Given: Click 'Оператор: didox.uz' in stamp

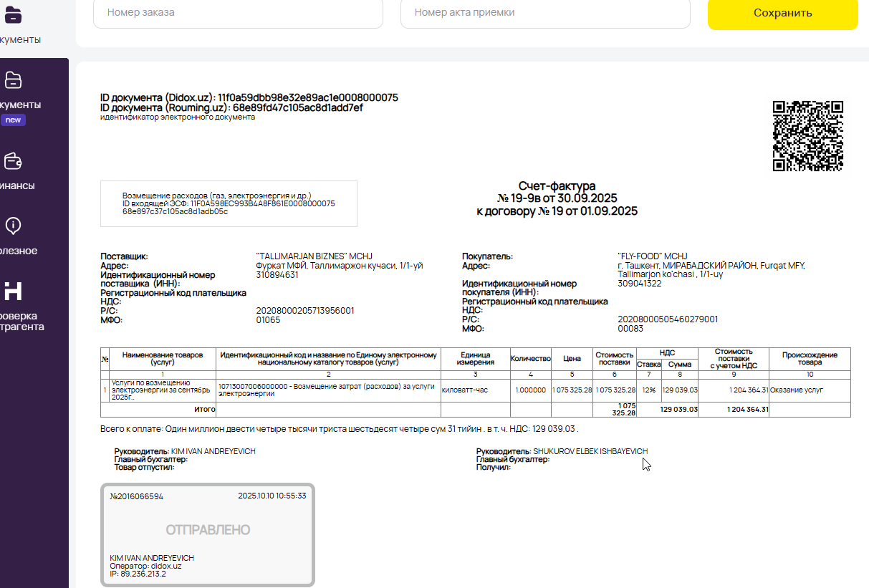Looking at the screenshot, I should click(x=145, y=566).
